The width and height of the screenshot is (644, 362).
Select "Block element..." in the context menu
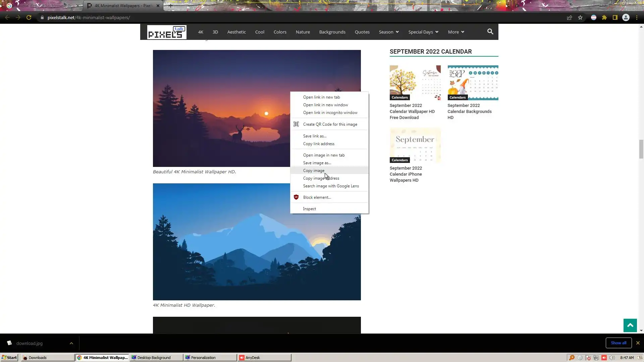point(317,197)
